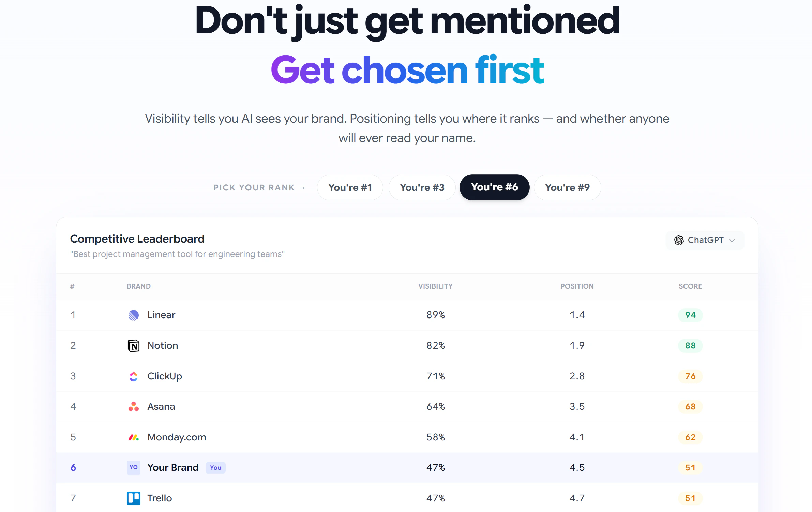Image resolution: width=812 pixels, height=512 pixels.
Task: Select the ClickUp logo
Action: tap(134, 376)
